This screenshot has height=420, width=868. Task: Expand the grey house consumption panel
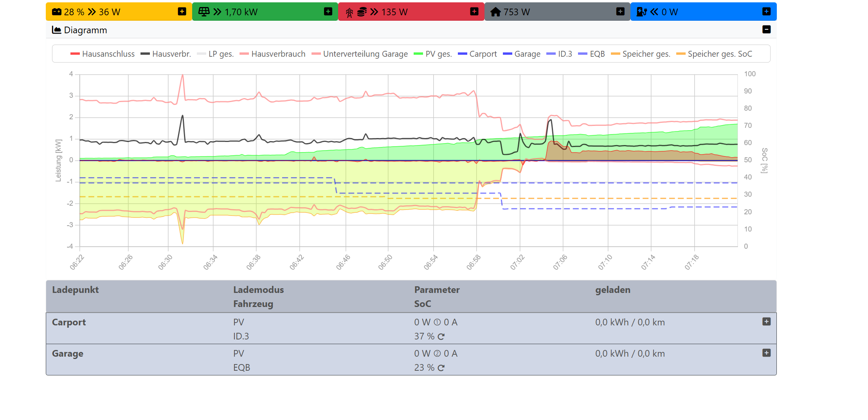[620, 11]
